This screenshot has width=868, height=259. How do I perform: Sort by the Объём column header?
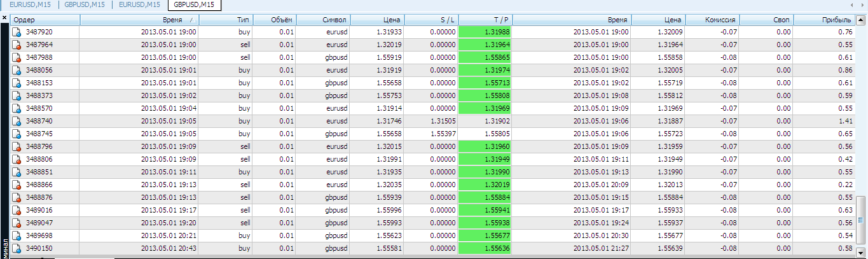click(x=274, y=20)
